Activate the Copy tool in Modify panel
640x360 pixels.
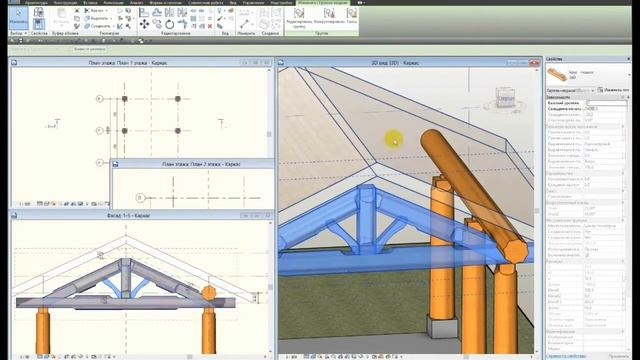point(157,24)
